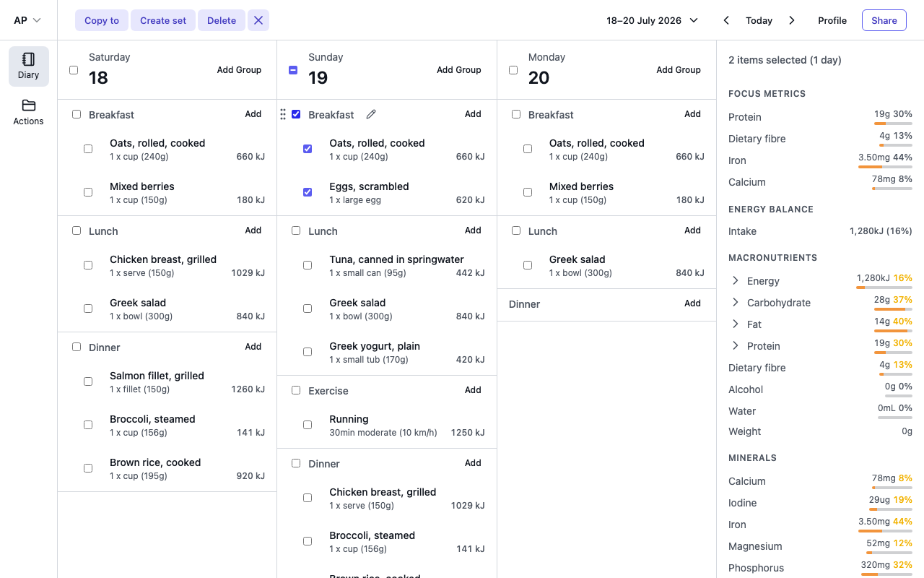The width and height of the screenshot is (924, 578).
Task: Click the Magnesium mineral row
Action: (820, 547)
